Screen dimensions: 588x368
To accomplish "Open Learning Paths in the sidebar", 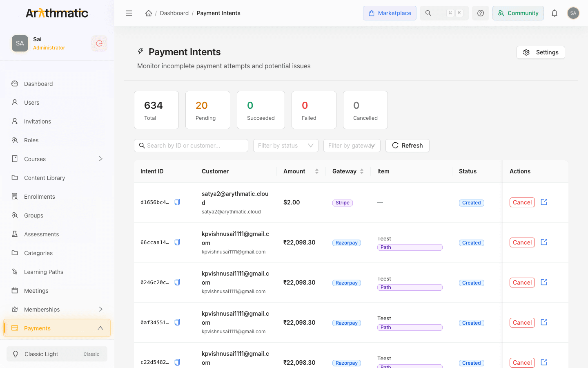I will tap(57, 272).
